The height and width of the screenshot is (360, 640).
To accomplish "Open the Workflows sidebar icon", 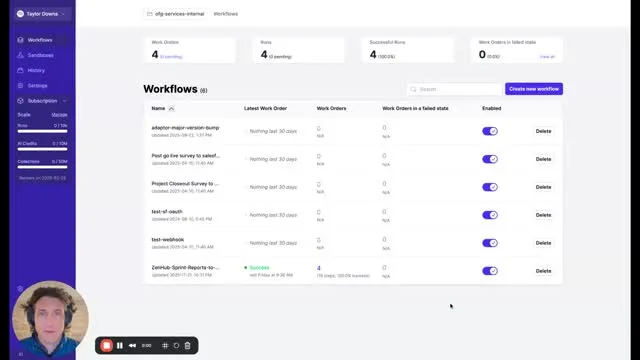I will [x=20, y=40].
